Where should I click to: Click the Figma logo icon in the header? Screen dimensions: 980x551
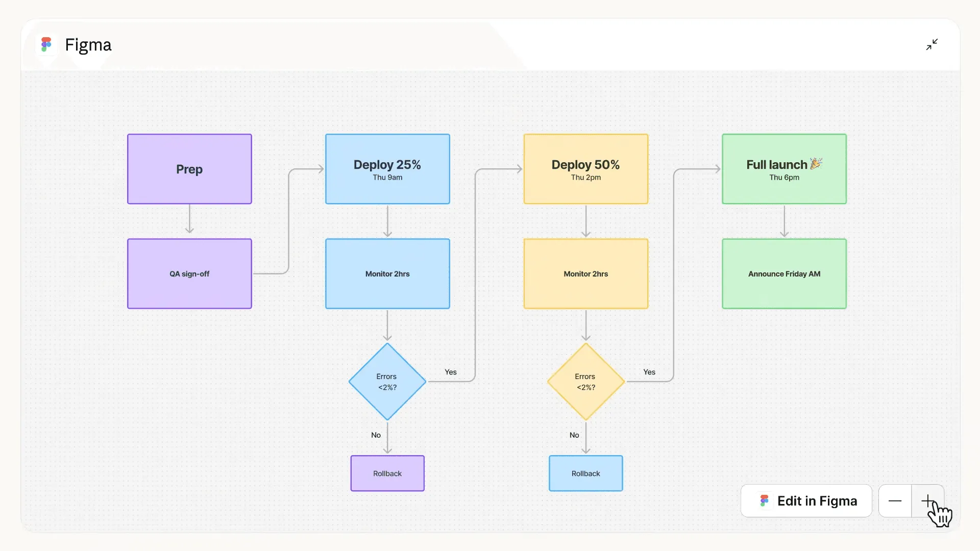point(46,45)
